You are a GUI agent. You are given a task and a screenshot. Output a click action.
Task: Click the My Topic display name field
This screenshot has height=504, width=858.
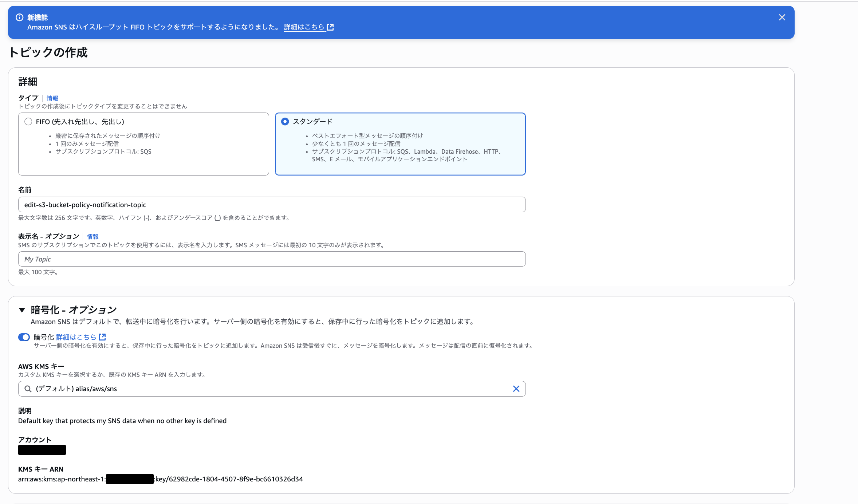(272, 259)
